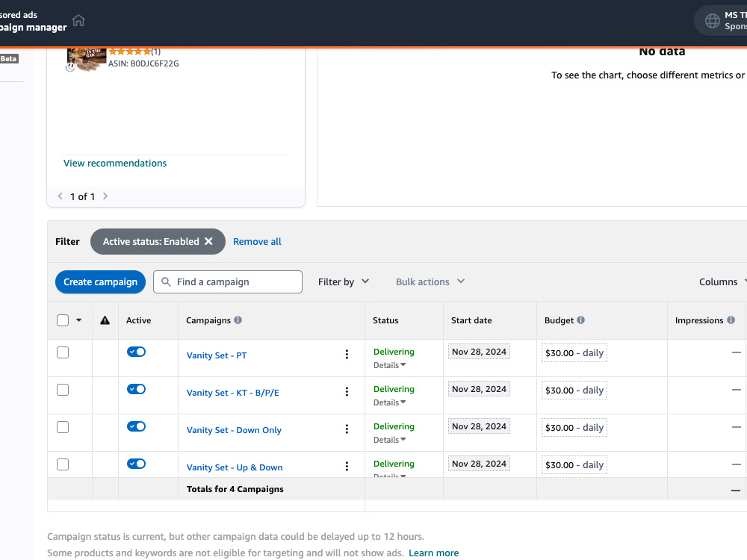Open the Vanity Set - Up & Down campaign
Image resolution: width=747 pixels, height=560 pixels.
click(235, 467)
